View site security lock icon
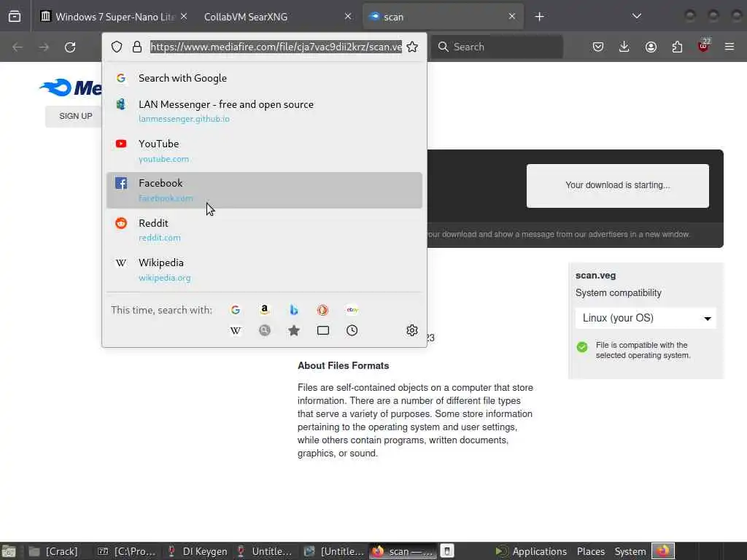The height and width of the screenshot is (560, 747). [x=137, y=47]
